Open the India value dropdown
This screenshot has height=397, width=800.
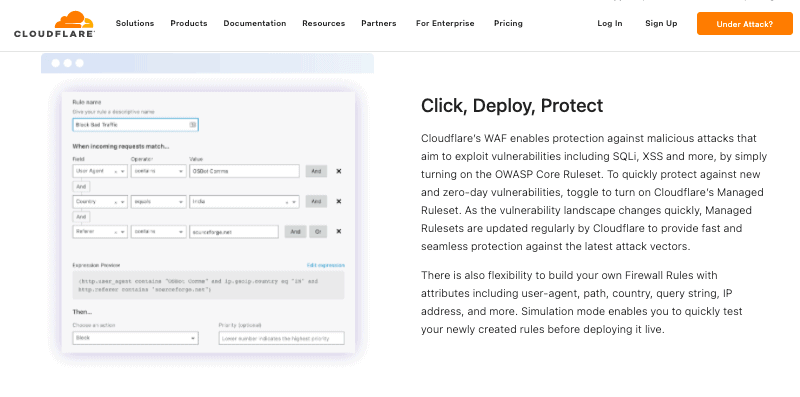coord(244,202)
